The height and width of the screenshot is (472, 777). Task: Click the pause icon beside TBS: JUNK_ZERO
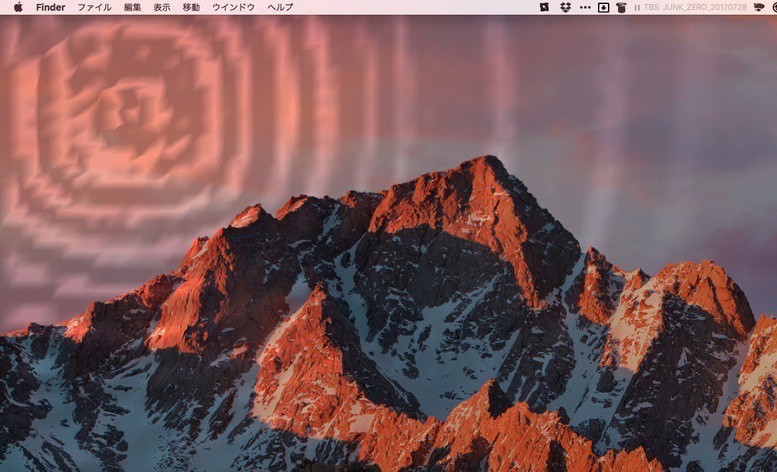pyautogui.click(x=637, y=7)
